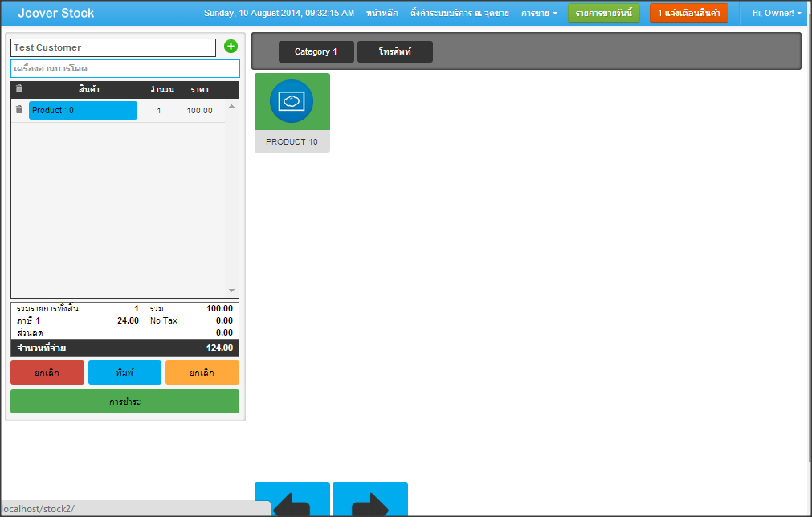Screen dimensions: 812x517
Task: Open the 1 แจ้งเตือนสินค้า alert button
Action: pos(689,14)
